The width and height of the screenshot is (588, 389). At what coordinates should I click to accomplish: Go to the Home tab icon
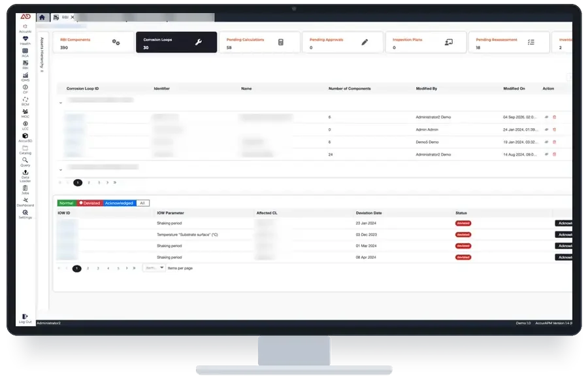pos(42,17)
